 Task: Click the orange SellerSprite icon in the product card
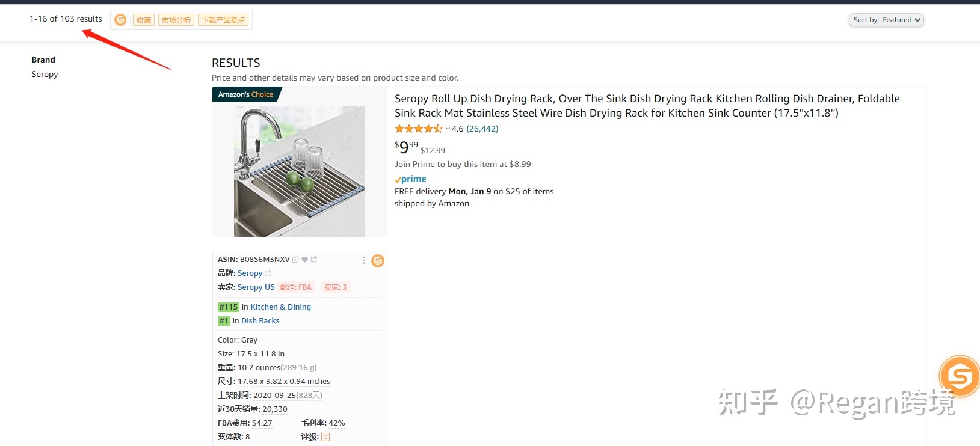click(378, 261)
